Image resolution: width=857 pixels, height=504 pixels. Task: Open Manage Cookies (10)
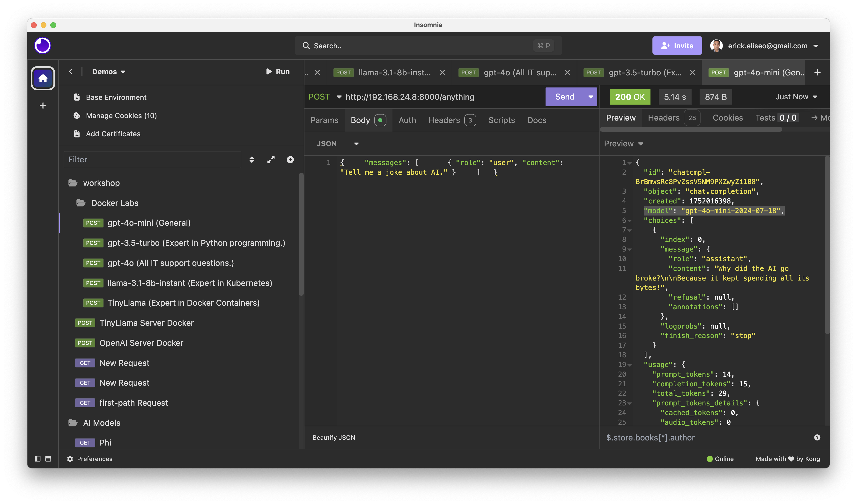click(121, 115)
